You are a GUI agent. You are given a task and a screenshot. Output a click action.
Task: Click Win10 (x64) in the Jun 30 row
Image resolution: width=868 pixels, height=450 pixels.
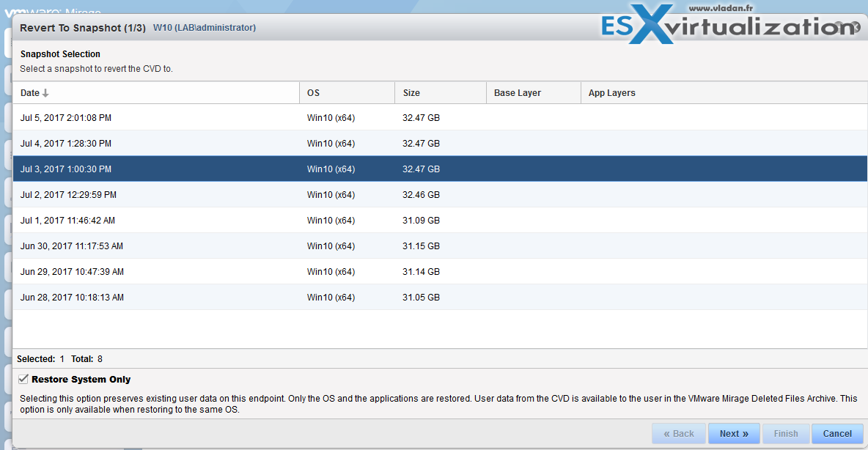pyautogui.click(x=331, y=246)
